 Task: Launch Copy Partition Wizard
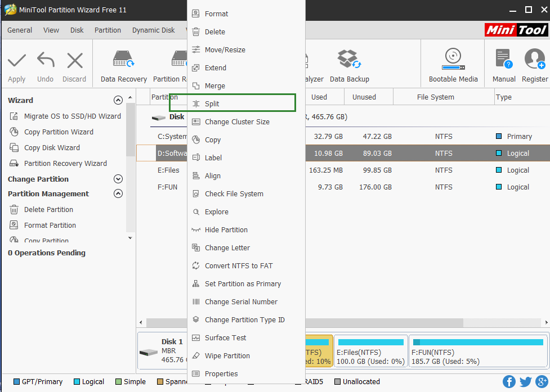[x=52, y=132]
